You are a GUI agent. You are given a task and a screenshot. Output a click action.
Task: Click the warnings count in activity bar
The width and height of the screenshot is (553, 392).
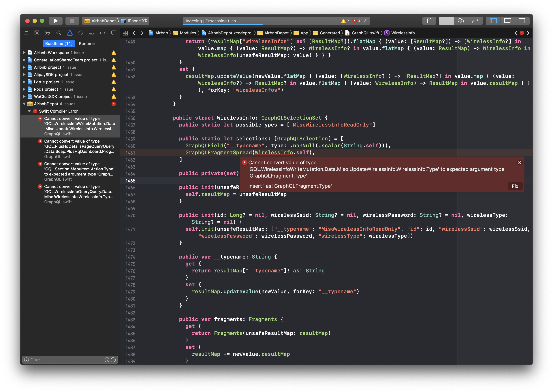coord(345,21)
